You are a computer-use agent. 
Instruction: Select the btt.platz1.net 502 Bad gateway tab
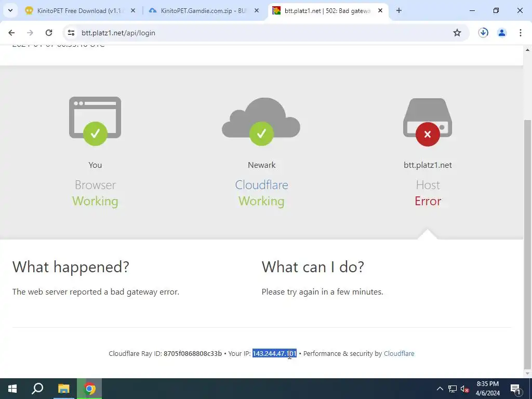pyautogui.click(x=327, y=10)
